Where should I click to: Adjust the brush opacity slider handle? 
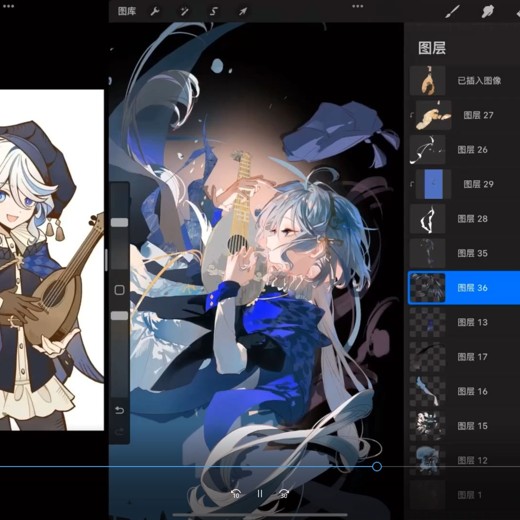click(119, 315)
